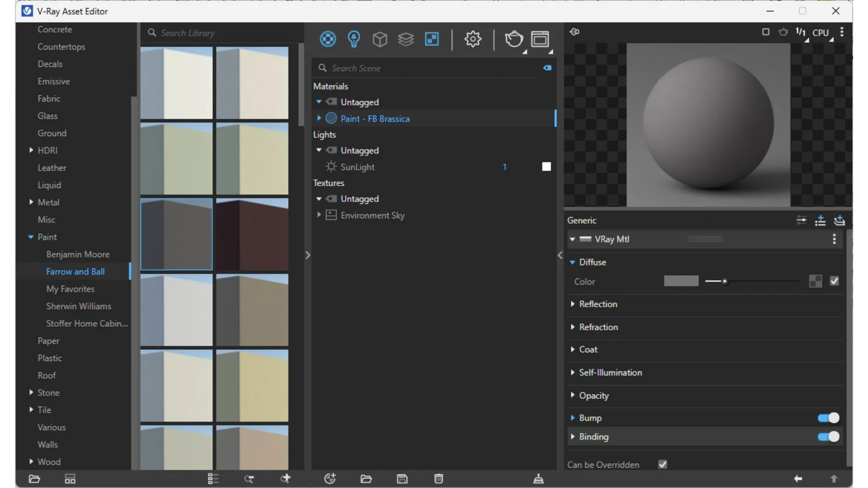
Task: Open the V-Ray render Settings gear icon
Action: (473, 39)
